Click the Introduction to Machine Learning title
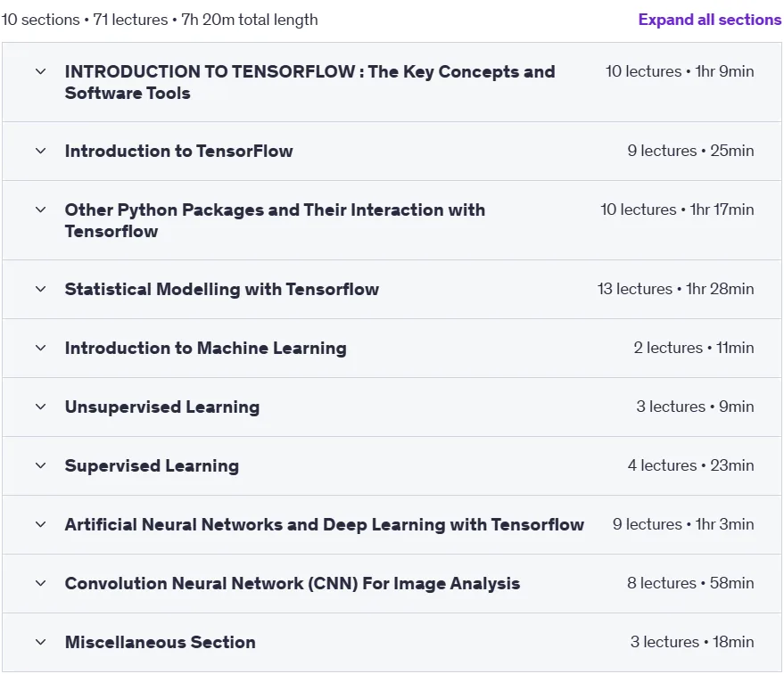This screenshot has height=674, width=784. [205, 349]
